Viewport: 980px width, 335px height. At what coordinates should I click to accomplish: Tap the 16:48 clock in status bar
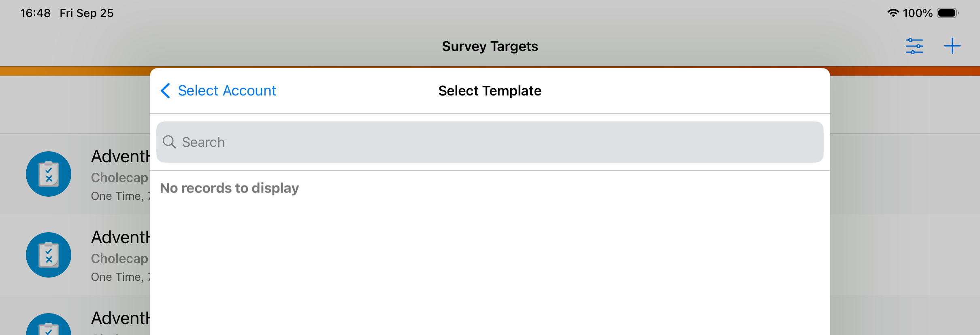[x=36, y=13]
